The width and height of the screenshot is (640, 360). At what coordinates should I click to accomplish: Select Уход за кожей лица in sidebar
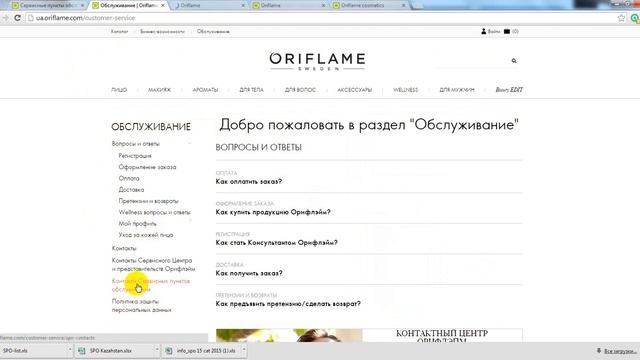pyautogui.click(x=146, y=235)
